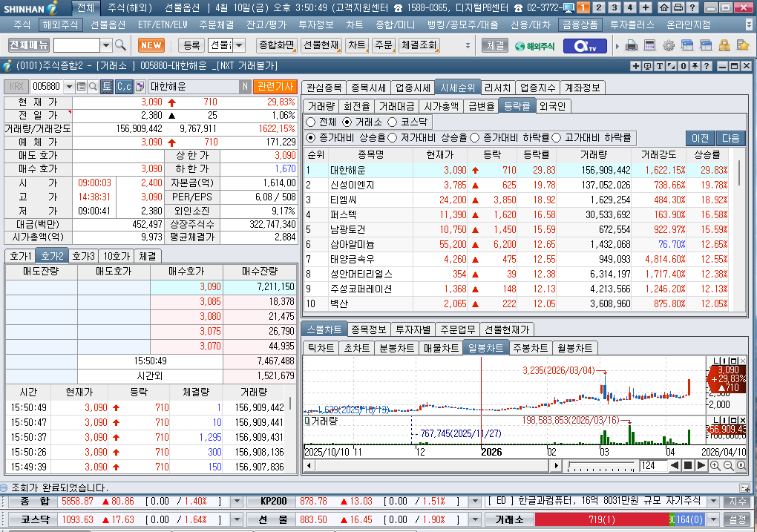Select the 전체 market radio button

311,122
